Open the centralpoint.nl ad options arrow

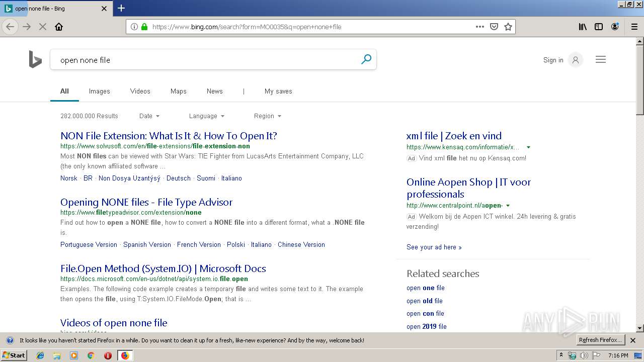tap(508, 206)
